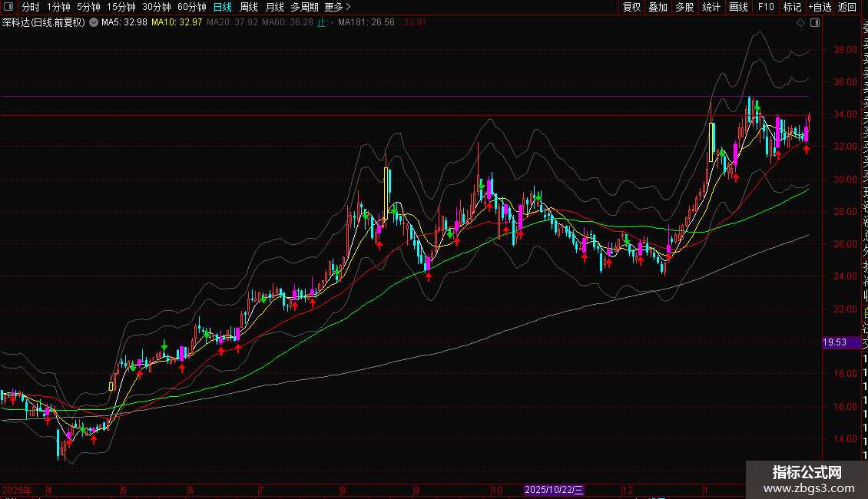
Task: Open the 复权 adjustment menu
Action: (x=631, y=7)
